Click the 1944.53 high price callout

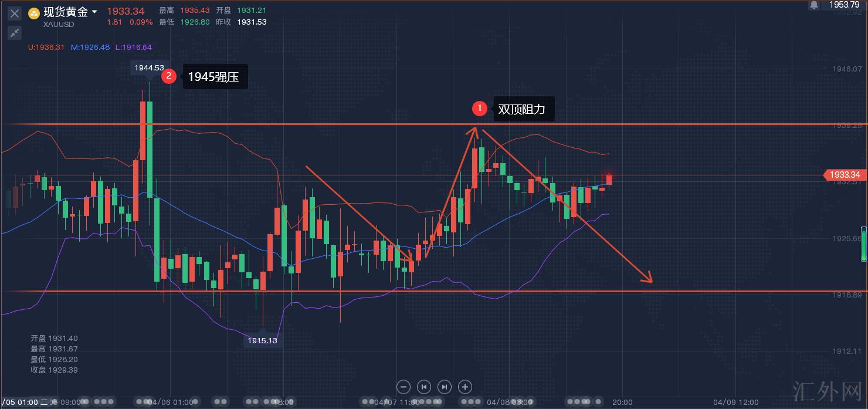pos(149,67)
